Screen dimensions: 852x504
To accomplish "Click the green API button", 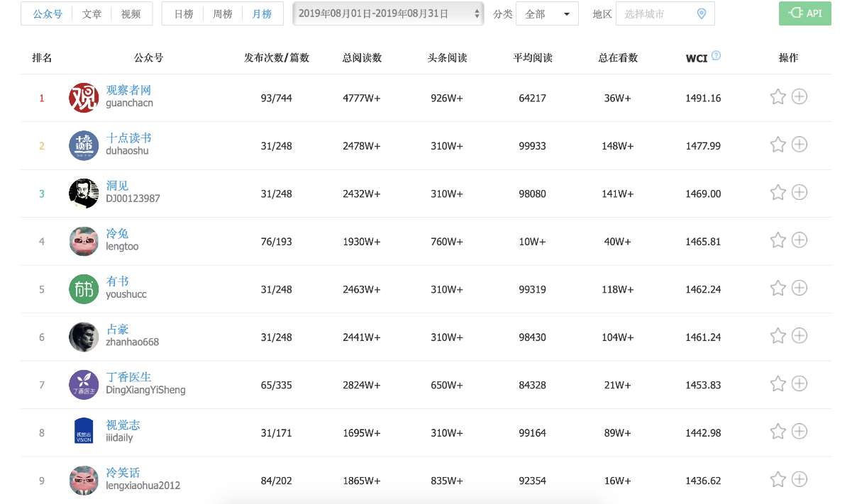I will 805,13.
